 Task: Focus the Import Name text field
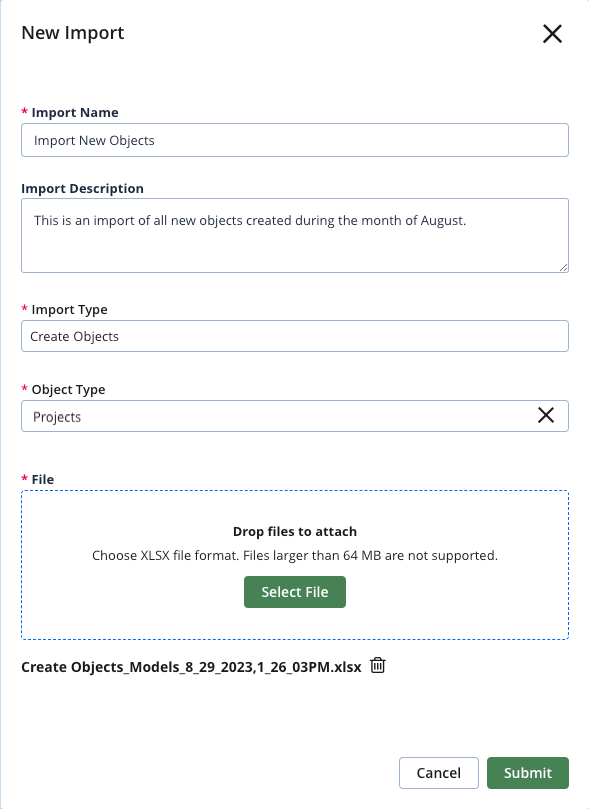(x=295, y=139)
